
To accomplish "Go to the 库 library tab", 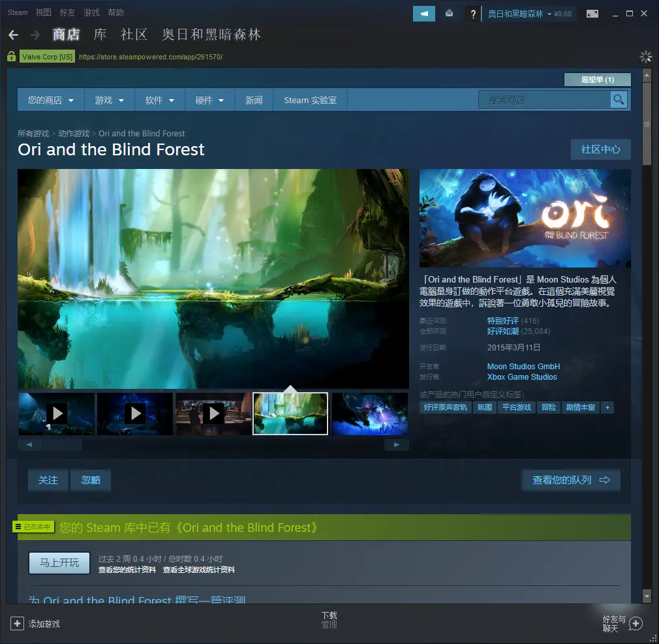I will pos(100,35).
